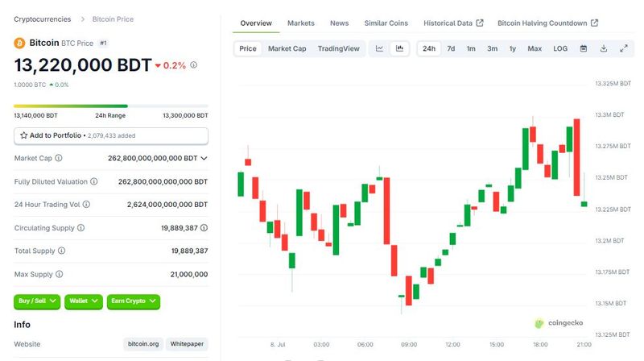
Task: Open the bitcoin.org website link
Action: tap(142, 344)
